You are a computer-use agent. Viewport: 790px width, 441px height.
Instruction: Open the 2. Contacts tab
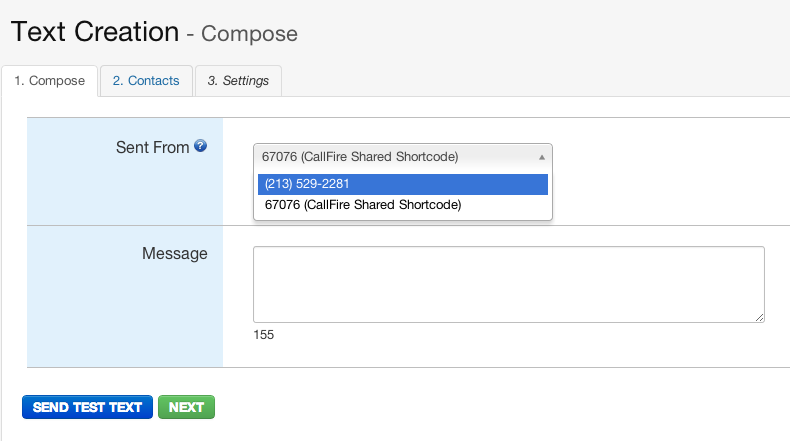pyautogui.click(x=146, y=81)
